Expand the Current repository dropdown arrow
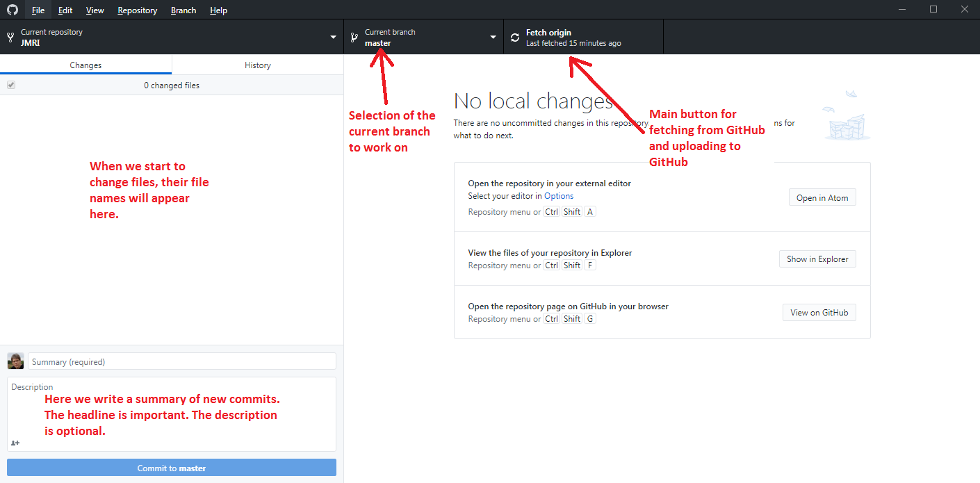980x483 pixels. (333, 38)
